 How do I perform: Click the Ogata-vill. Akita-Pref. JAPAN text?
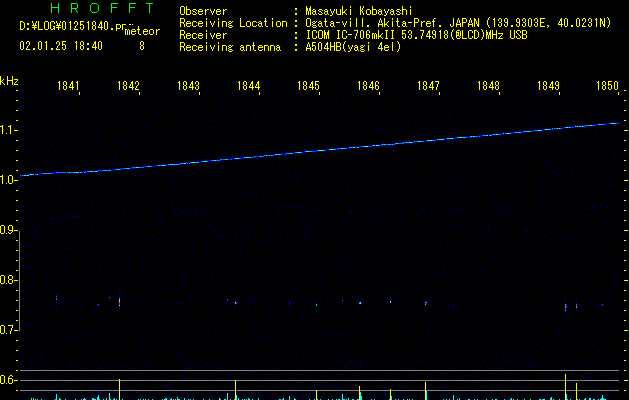(x=392, y=23)
